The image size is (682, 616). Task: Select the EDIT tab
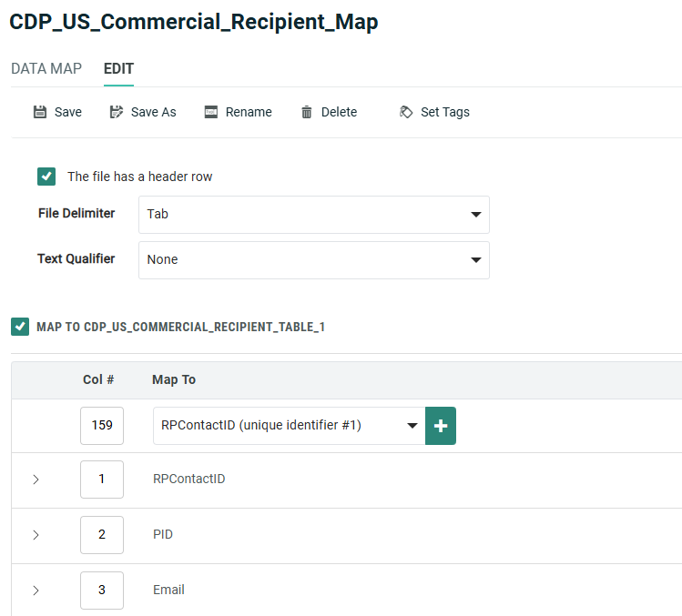[x=118, y=69]
